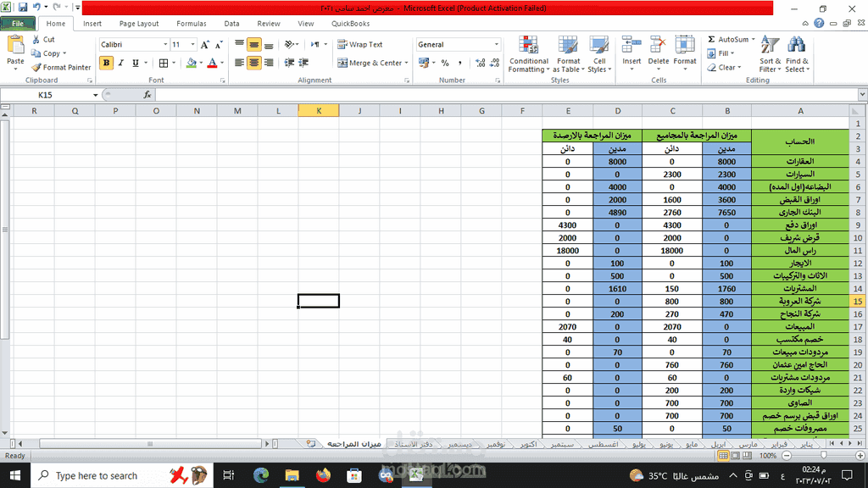Decrease font size with Shrink Font icon

coord(219,45)
